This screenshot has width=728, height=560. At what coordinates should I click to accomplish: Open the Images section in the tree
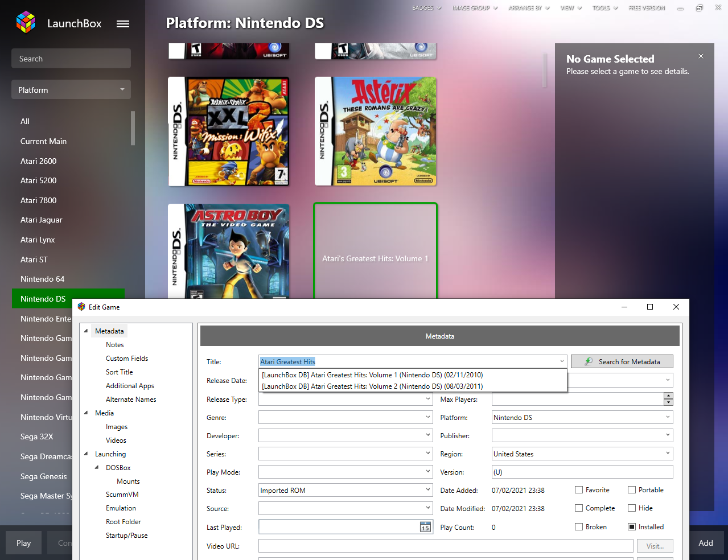(117, 427)
